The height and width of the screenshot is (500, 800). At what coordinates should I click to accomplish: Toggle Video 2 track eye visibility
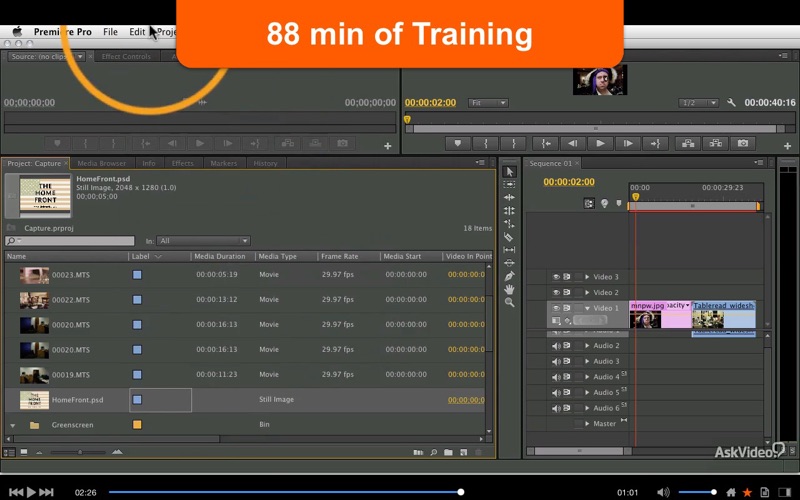pyautogui.click(x=556, y=292)
